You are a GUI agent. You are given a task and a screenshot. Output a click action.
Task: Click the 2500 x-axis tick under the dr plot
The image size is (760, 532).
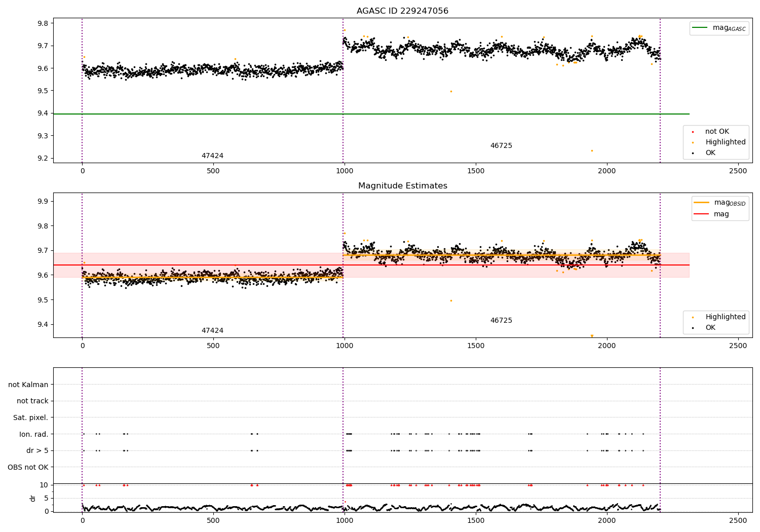pyautogui.click(x=738, y=520)
